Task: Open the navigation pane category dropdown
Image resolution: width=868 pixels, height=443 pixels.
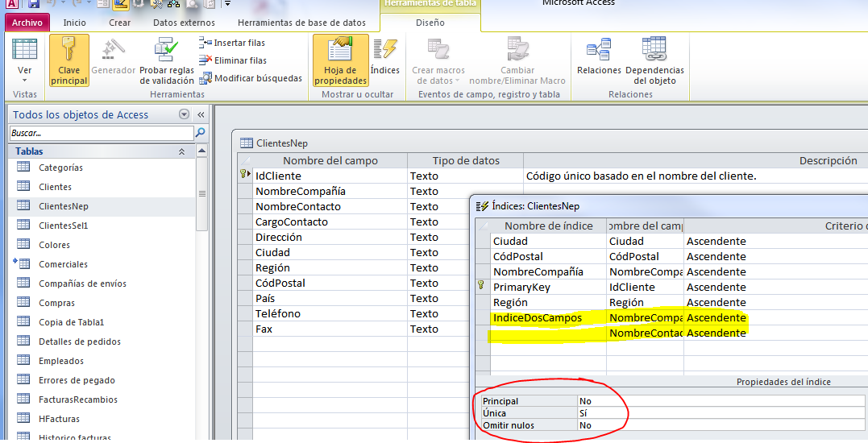Action: 185,114
